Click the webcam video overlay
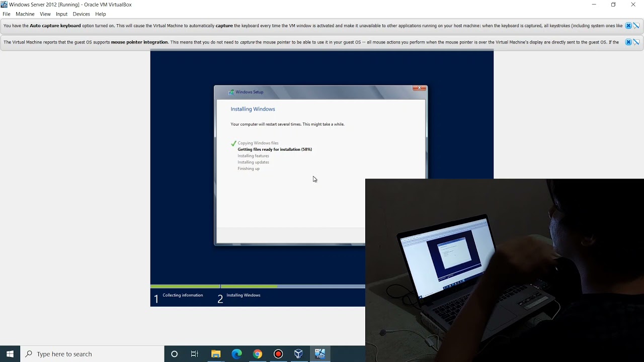This screenshot has height=362, width=644. pyautogui.click(x=505, y=270)
